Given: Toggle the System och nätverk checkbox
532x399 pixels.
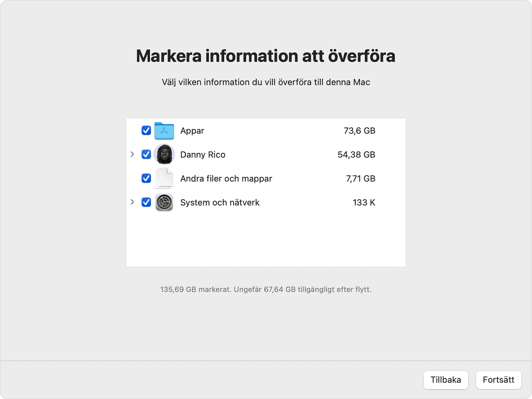Looking at the screenshot, I should (x=146, y=202).
